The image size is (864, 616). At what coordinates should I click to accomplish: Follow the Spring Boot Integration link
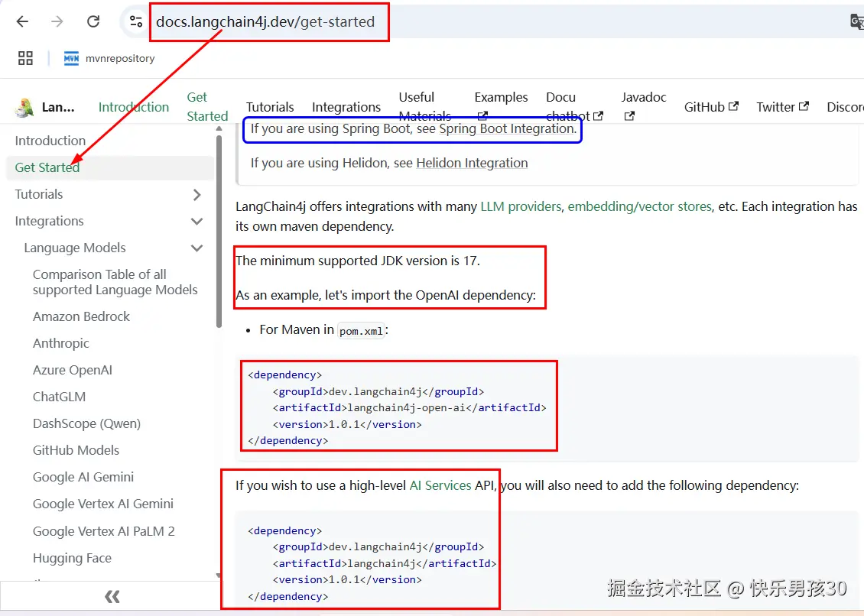(x=506, y=128)
